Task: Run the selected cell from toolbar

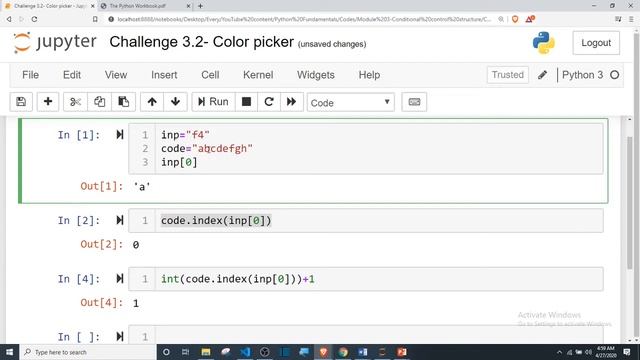Action: (x=213, y=102)
